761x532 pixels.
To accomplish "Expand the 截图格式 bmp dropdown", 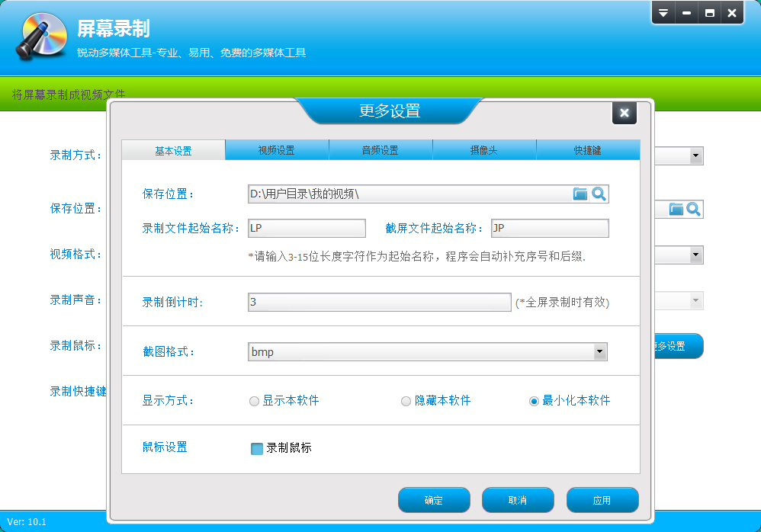I will pyautogui.click(x=600, y=351).
